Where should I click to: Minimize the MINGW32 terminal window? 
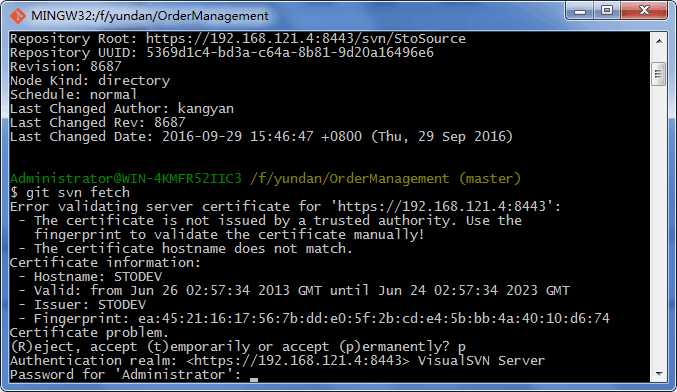point(581,11)
